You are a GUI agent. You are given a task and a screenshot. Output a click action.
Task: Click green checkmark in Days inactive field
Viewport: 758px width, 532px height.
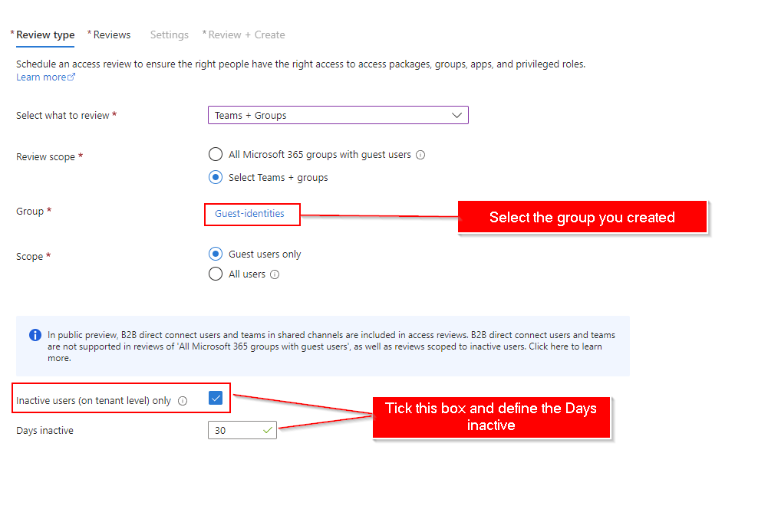coord(267,431)
